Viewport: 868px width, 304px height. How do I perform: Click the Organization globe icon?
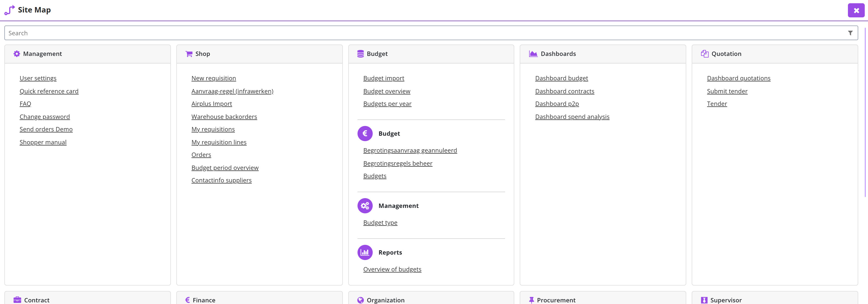coord(360,300)
